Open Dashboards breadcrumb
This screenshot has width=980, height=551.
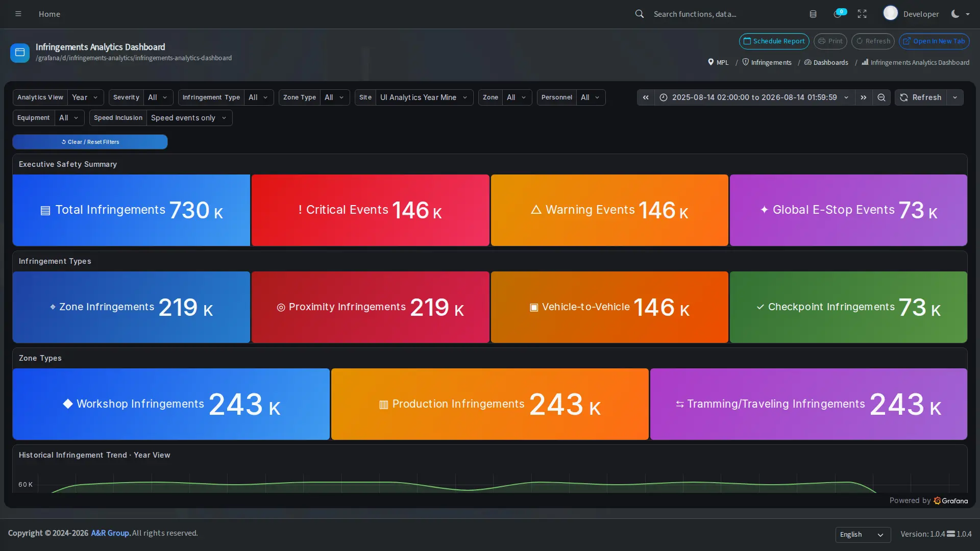[826, 62]
